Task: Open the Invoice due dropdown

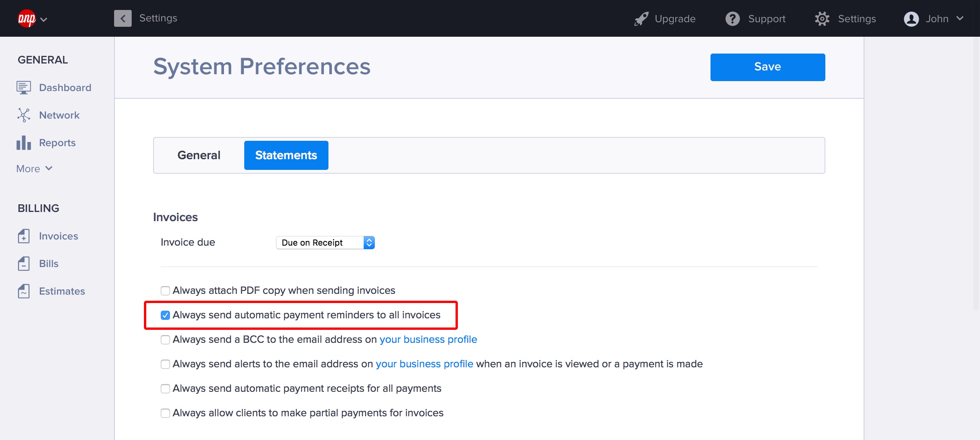Action: [x=325, y=243]
